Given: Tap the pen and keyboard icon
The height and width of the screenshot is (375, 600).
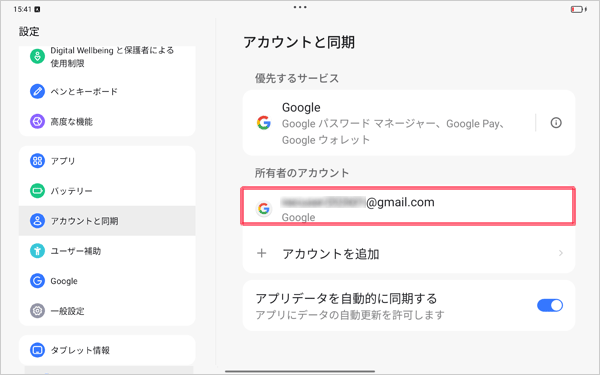Looking at the screenshot, I should pyautogui.click(x=37, y=91).
